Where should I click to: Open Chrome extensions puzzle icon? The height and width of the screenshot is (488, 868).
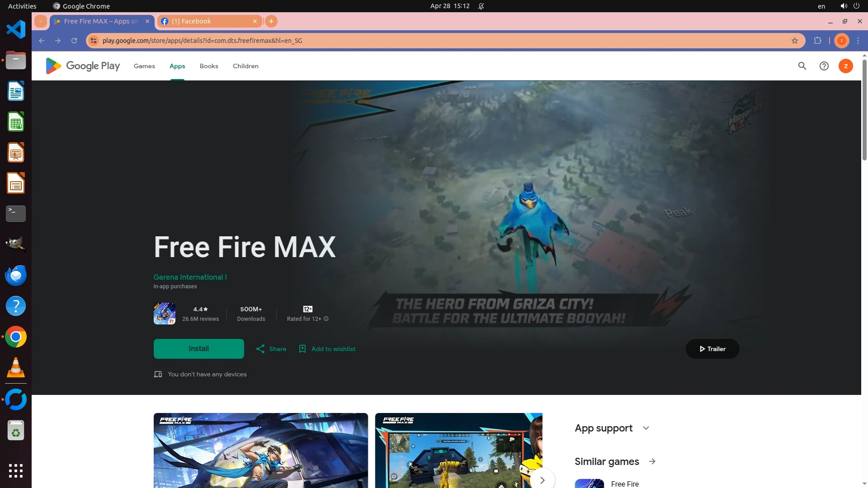click(817, 41)
